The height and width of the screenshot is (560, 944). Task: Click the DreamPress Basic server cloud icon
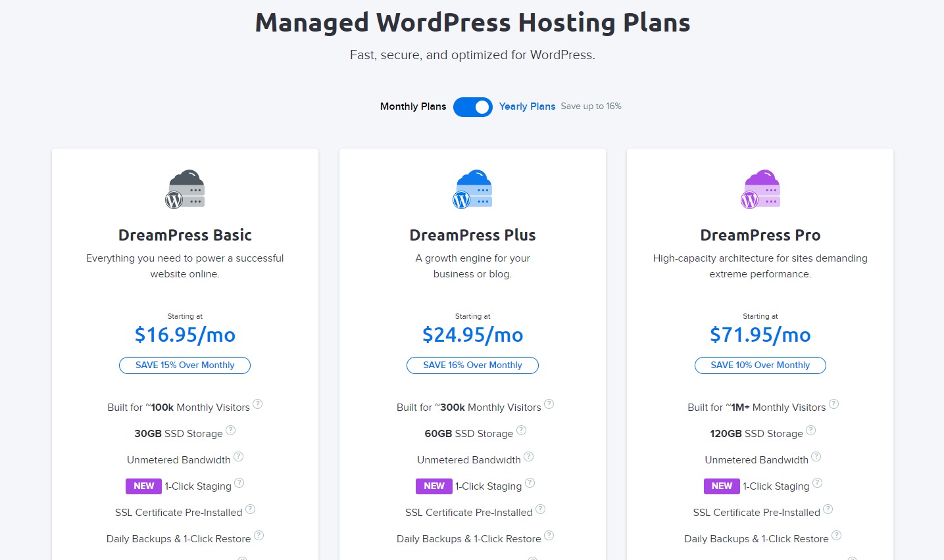click(185, 189)
